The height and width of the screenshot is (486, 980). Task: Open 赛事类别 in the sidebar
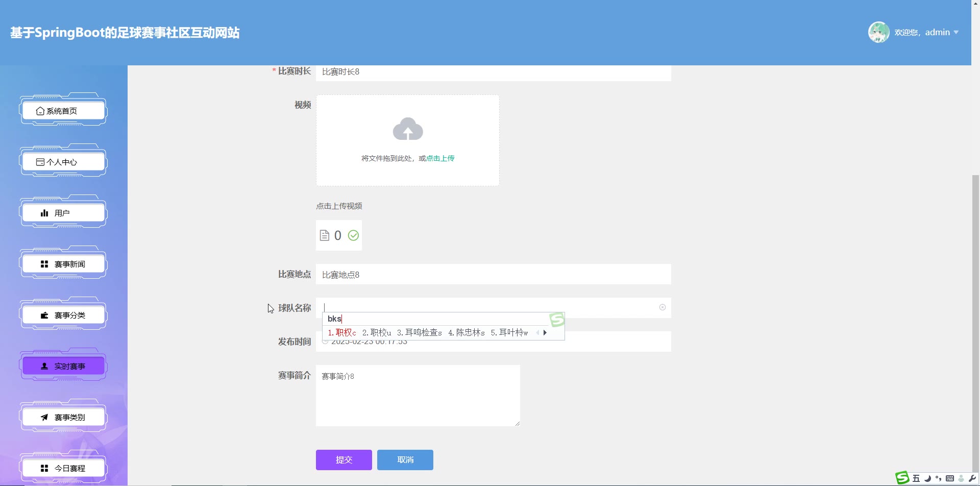tap(63, 417)
